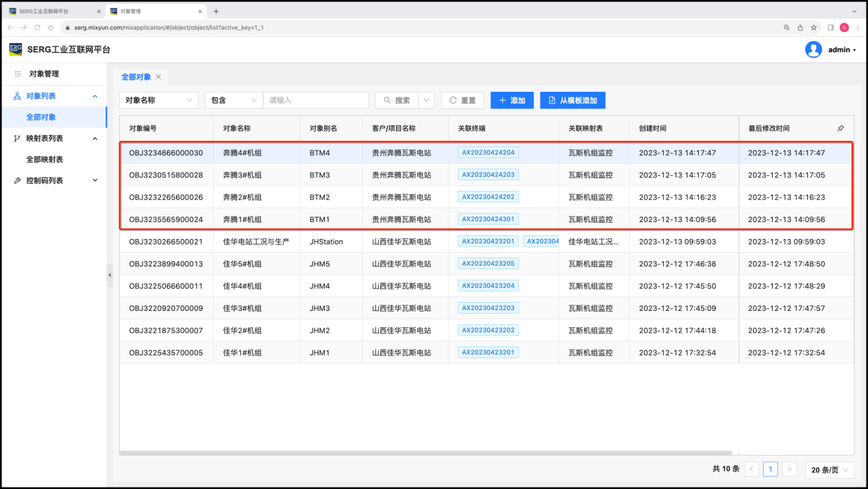Open the 对象名称 field dropdown
The width and height of the screenshot is (868, 489).
pos(159,100)
